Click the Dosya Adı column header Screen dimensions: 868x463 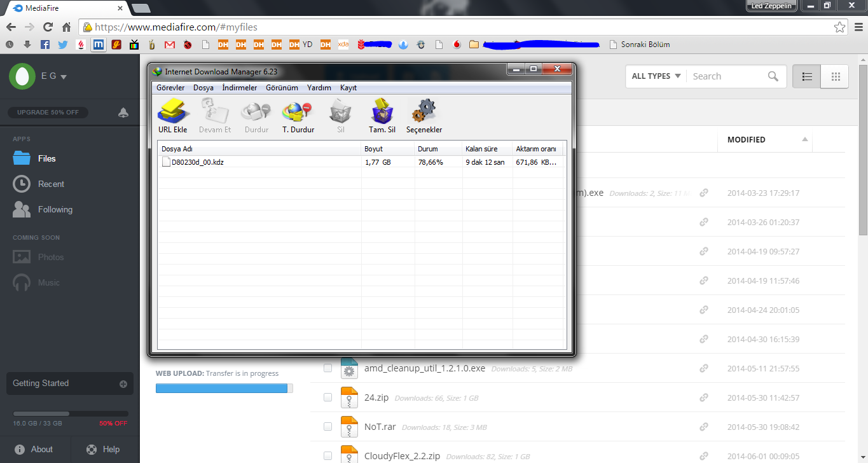pos(259,149)
